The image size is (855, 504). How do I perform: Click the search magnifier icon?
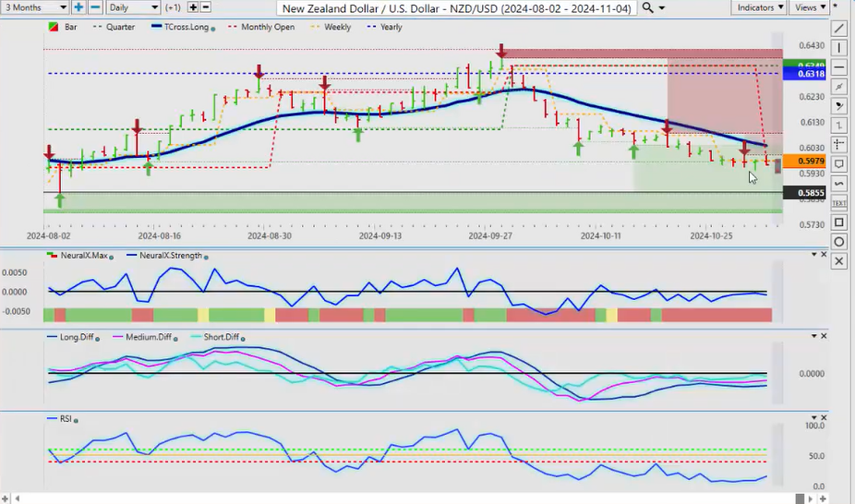pos(648,7)
